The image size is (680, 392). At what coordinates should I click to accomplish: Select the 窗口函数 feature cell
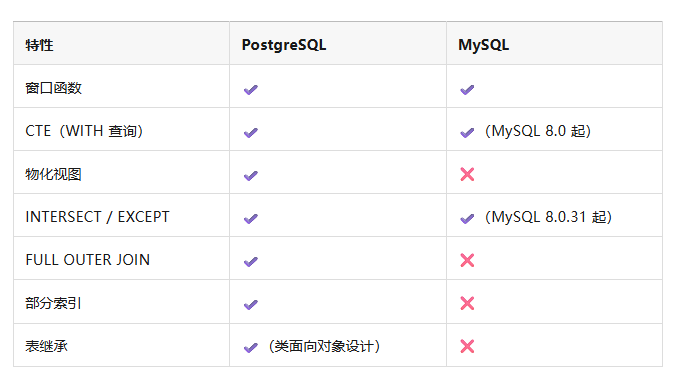tap(121, 86)
